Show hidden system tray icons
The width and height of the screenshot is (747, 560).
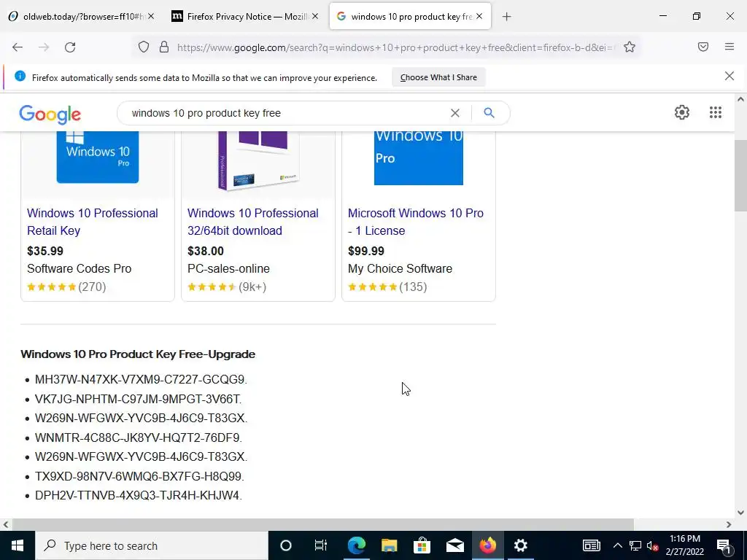tap(617, 545)
